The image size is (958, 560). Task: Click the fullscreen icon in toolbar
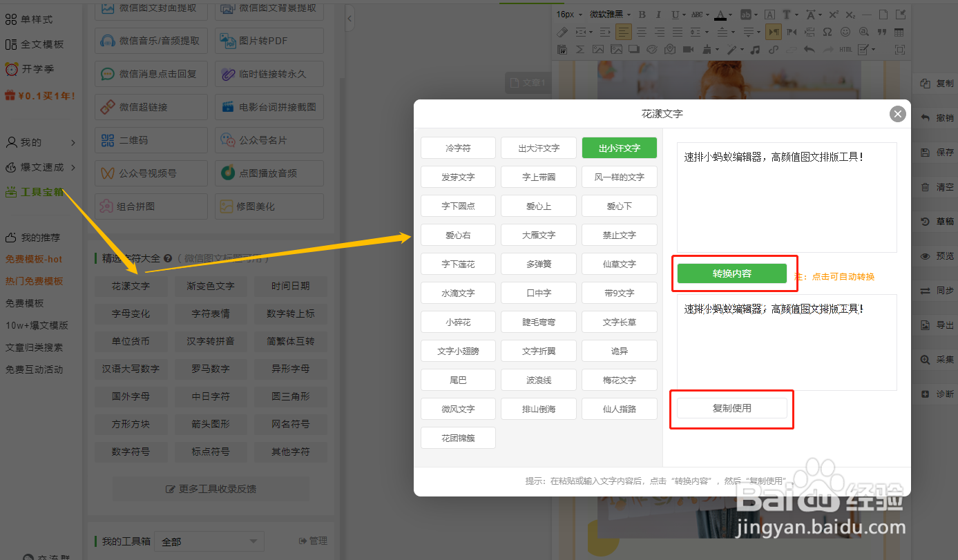click(x=900, y=50)
